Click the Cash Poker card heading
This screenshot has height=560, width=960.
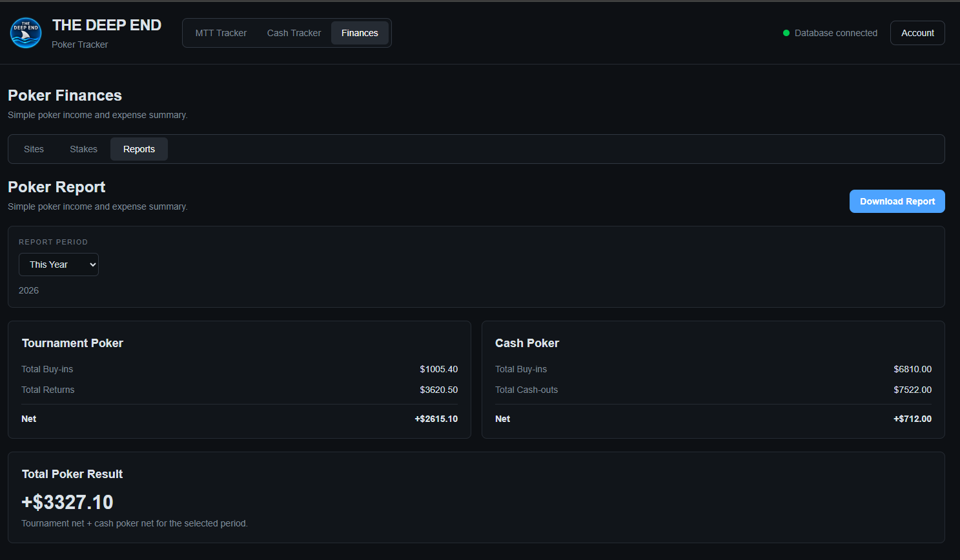click(527, 343)
